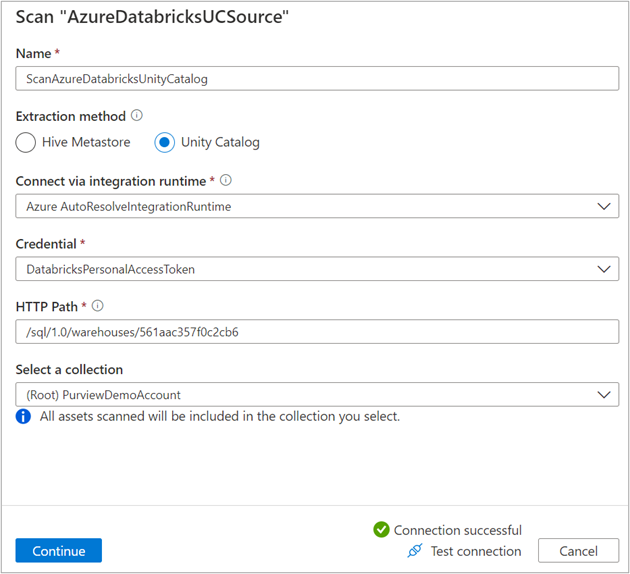Click the Test connection plug icon
The height and width of the screenshot is (574, 630).
(x=415, y=551)
